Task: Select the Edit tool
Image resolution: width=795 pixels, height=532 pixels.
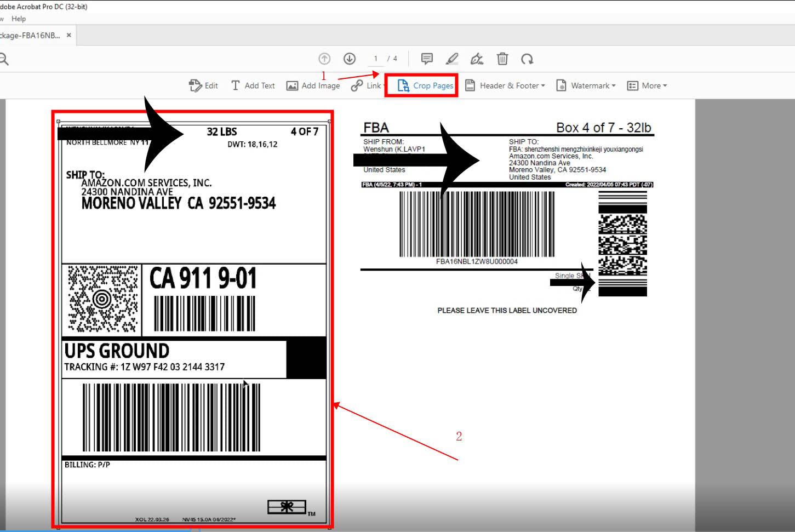Action: click(203, 85)
